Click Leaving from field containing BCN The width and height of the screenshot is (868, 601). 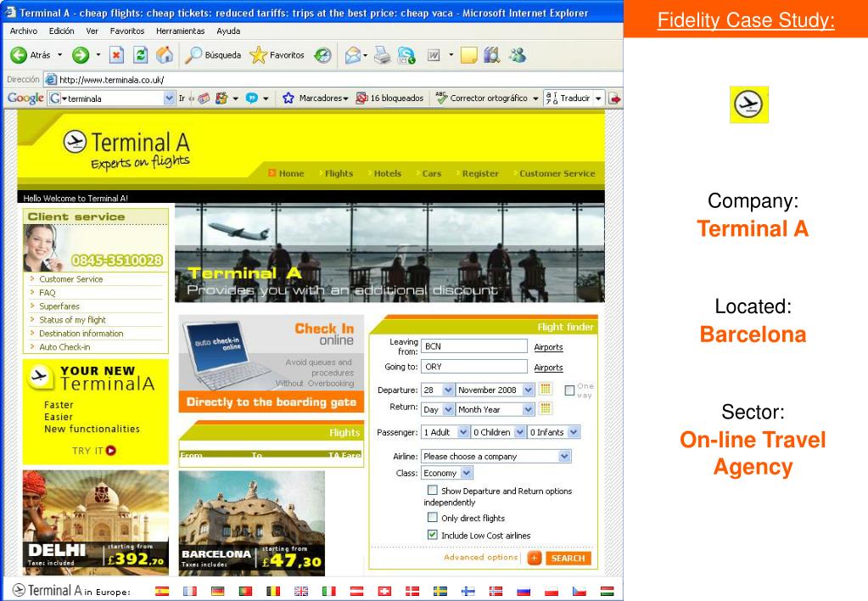[474, 346]
